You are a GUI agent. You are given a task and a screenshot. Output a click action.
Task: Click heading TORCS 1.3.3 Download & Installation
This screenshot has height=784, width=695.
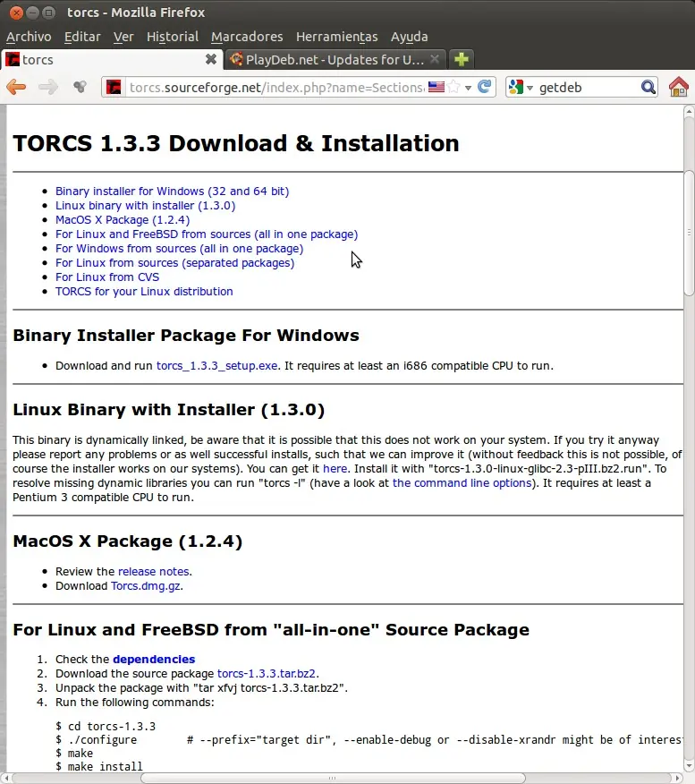236,143
